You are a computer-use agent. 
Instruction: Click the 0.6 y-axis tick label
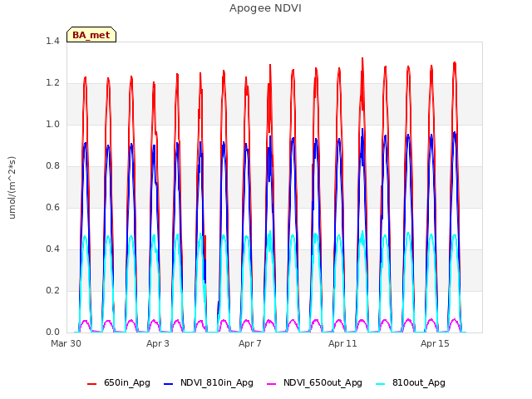(x=52, y=207)
